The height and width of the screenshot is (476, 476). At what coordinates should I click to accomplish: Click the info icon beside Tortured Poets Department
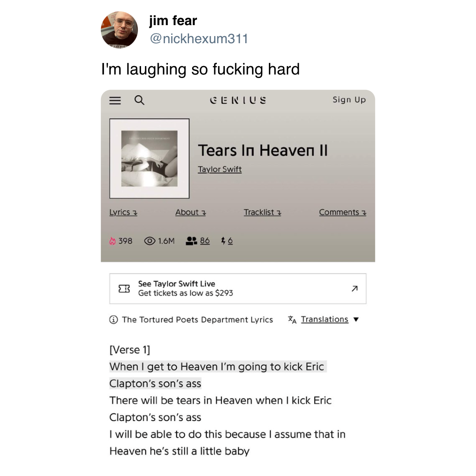[114, 320]
